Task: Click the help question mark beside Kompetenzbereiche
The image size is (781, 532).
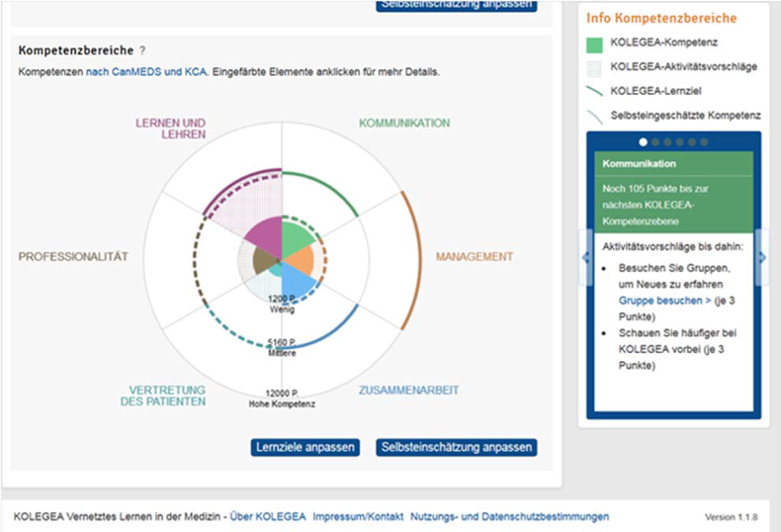Action: tap(142, 50)
